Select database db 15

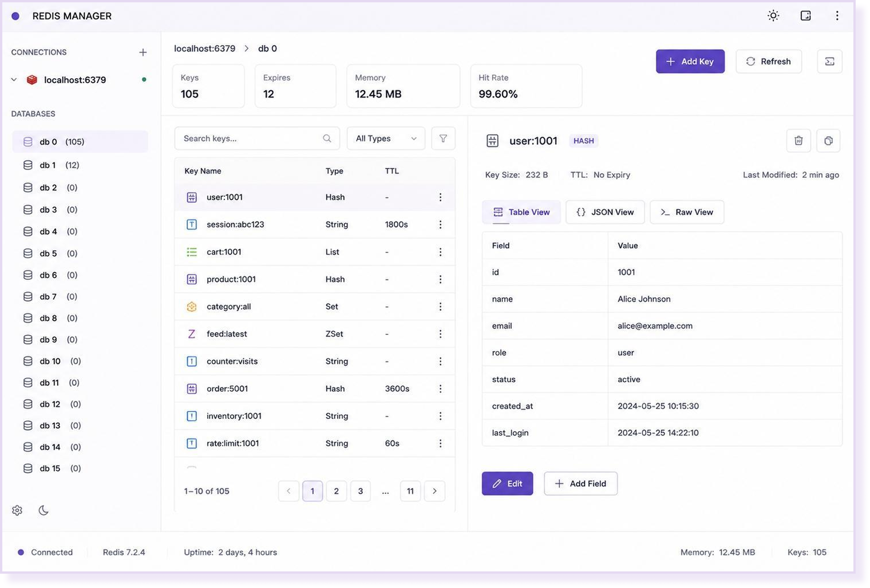(80, 468)
